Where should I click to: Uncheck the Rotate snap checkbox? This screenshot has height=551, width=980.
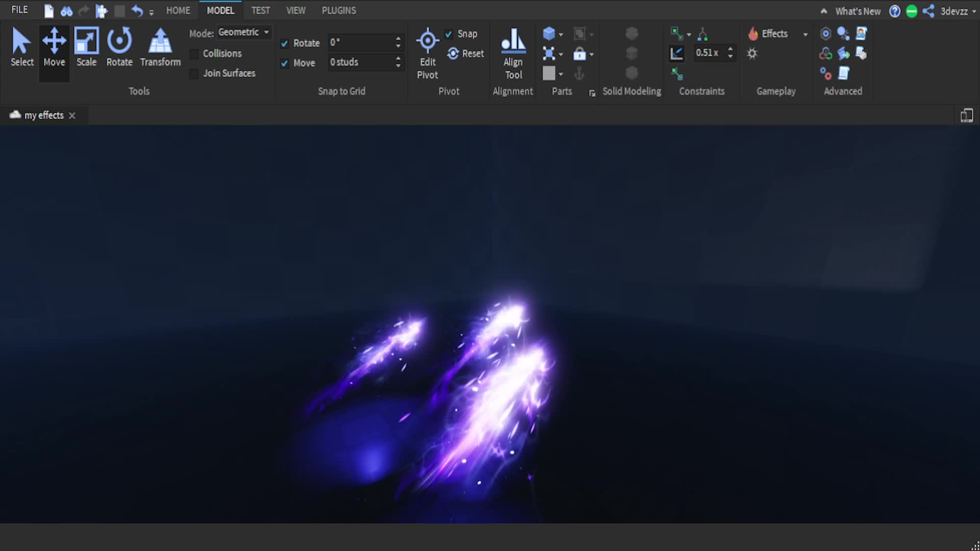point(284,43)
